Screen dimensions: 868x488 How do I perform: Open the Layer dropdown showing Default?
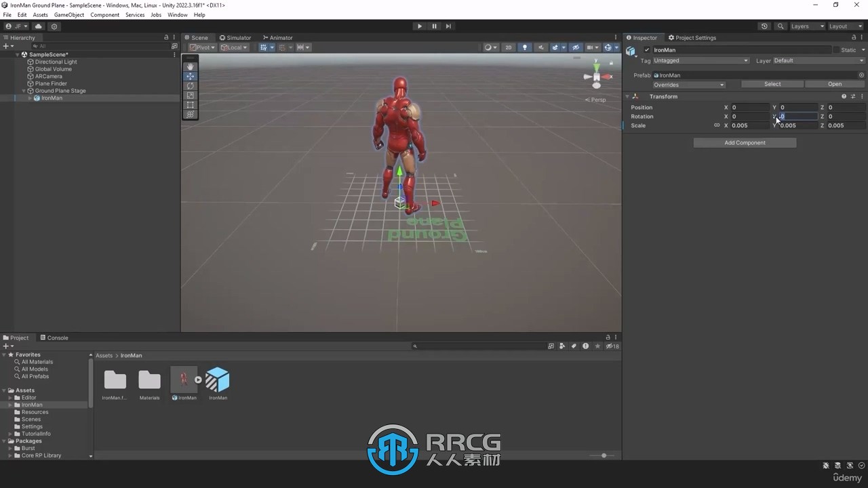818,60
